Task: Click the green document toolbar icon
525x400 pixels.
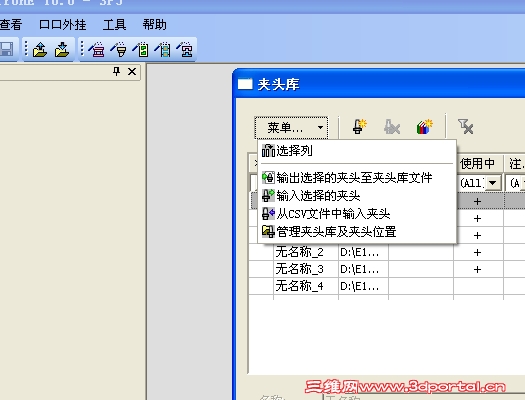Action: (x=141, y=50)
